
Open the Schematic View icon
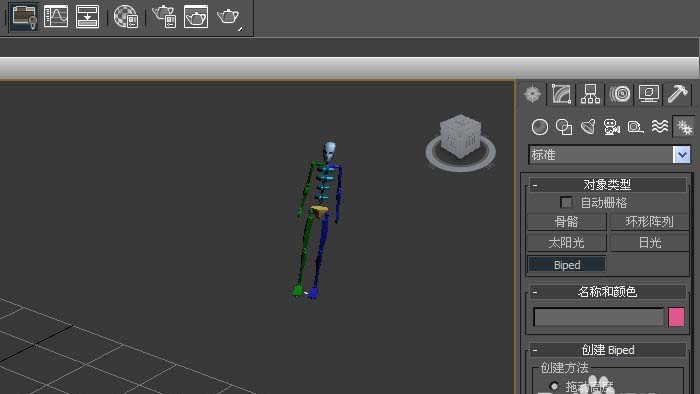pyautogui.click(x=88, y=17)
